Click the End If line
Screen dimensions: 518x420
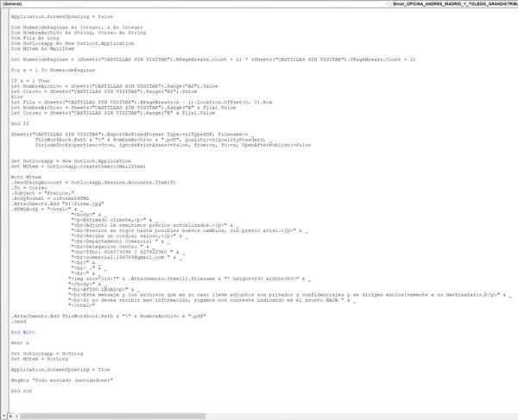(20, 123)
